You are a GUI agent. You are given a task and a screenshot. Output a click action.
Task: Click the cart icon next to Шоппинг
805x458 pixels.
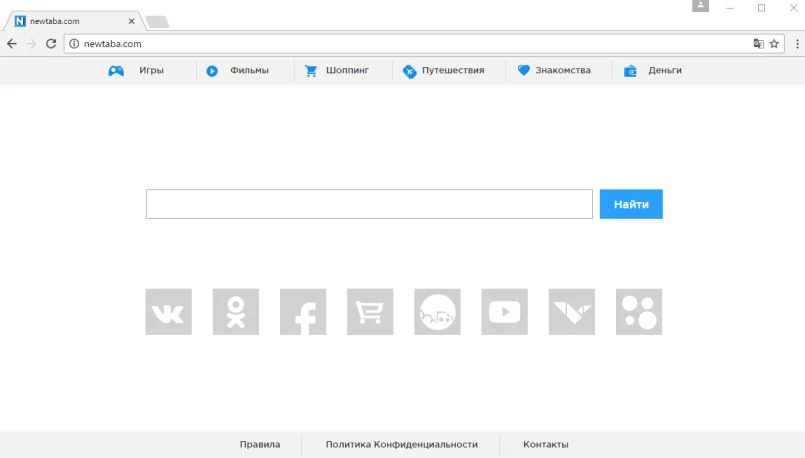311,71
